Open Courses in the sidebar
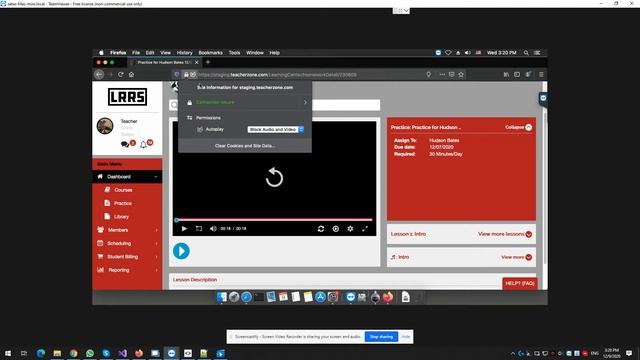The width and height of the screenshot is (640, 360). click(x=123, y=190)
